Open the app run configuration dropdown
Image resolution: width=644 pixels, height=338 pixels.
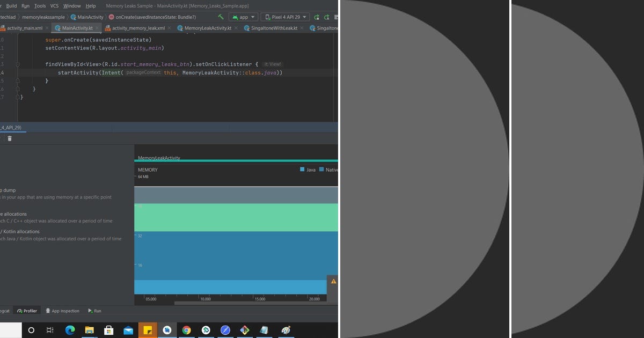coord(243,17)
